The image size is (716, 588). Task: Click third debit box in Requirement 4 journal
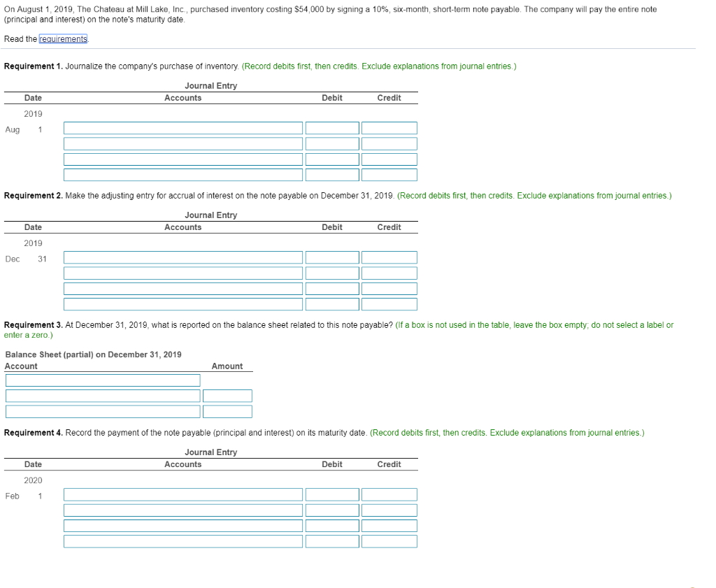pos(332,526)
